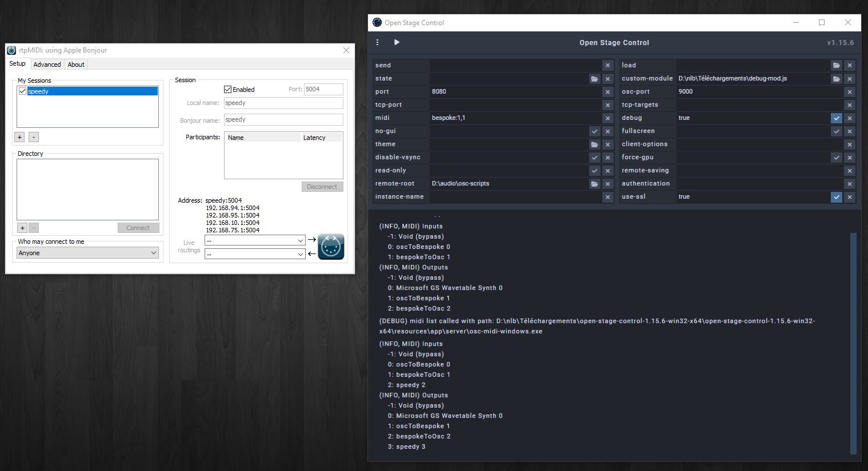The height and width of the screenshot is (471, 868).
Task: Start the server with the play button
Action: tap(397, 42)
